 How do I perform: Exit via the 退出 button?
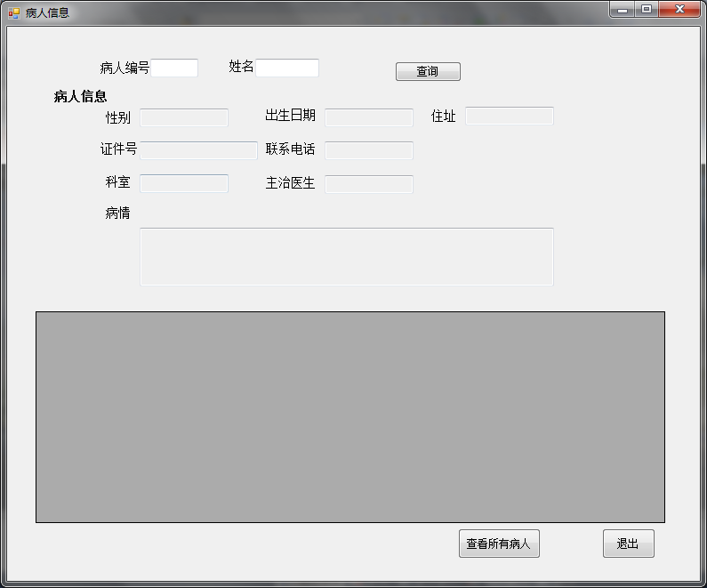click(629, 544)
